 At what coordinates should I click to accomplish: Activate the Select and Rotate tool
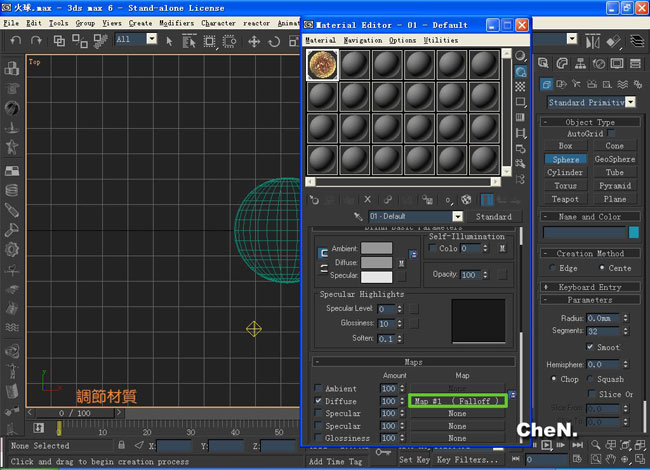(x=274, y=41)
